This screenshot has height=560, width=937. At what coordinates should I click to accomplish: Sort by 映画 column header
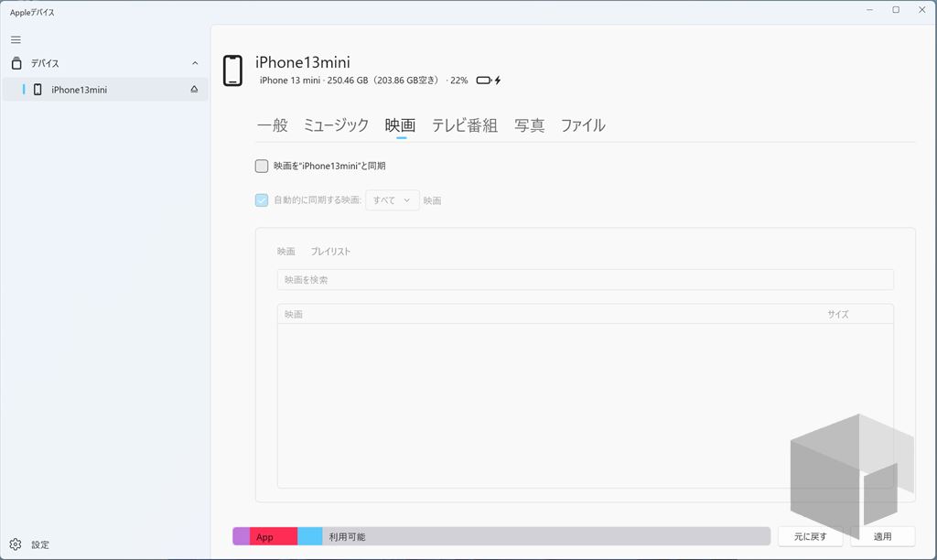tap(294, 315)
